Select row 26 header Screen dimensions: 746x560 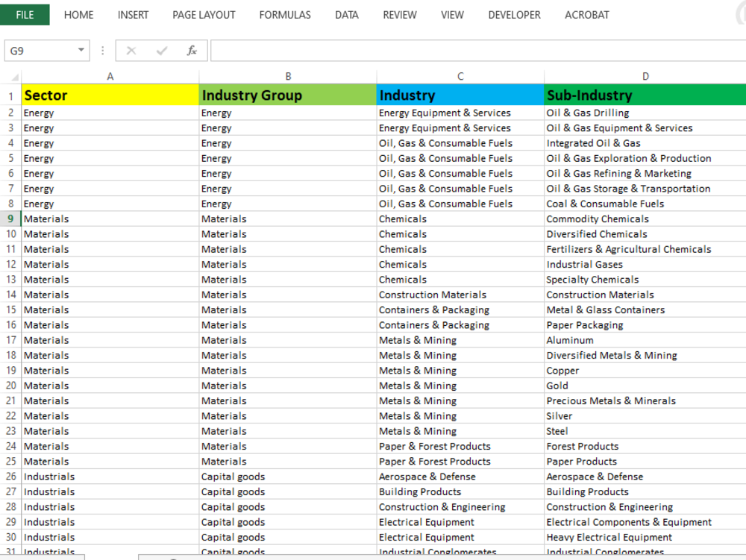10,476
